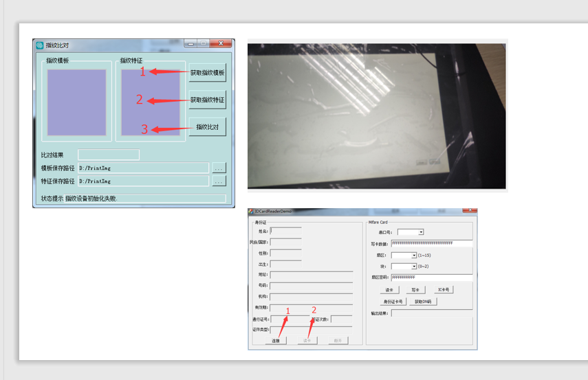Click the 输出结果 output field
This screenshot has width=588, height=380.
(432, 313)
